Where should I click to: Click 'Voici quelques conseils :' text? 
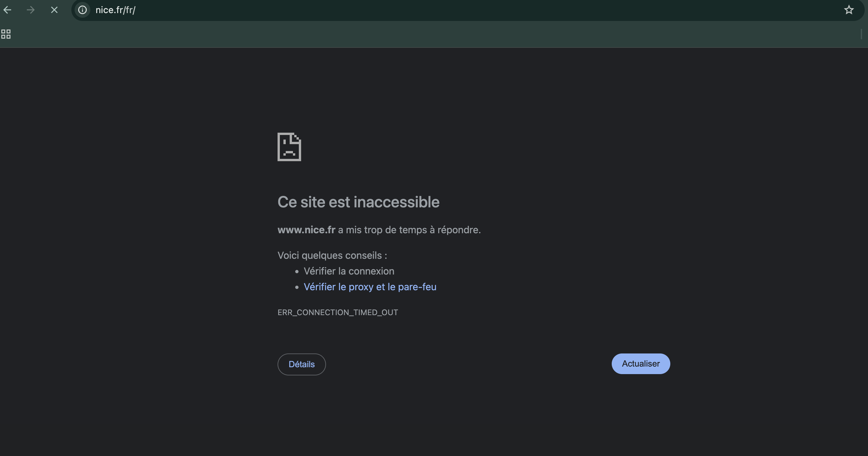[332, 255]
